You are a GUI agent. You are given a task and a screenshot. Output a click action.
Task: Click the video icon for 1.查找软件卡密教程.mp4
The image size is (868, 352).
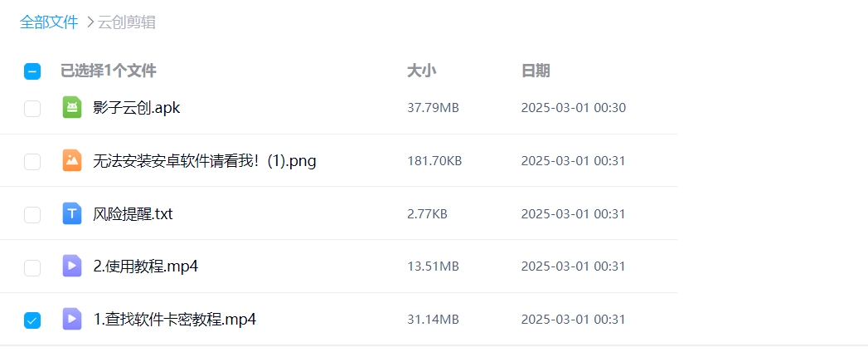click(x=72, y=319)
